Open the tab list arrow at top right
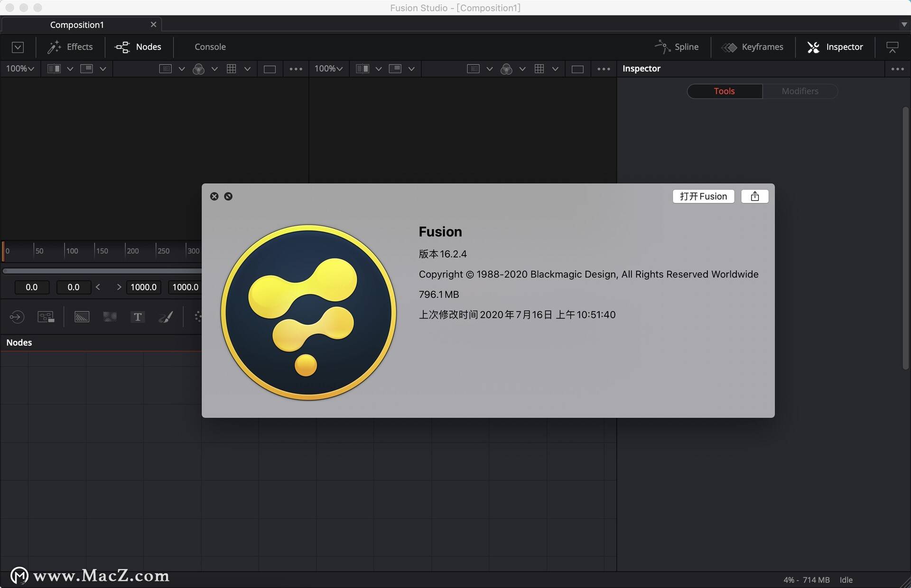Screen dimensions: 911x588 pos(904,25)
